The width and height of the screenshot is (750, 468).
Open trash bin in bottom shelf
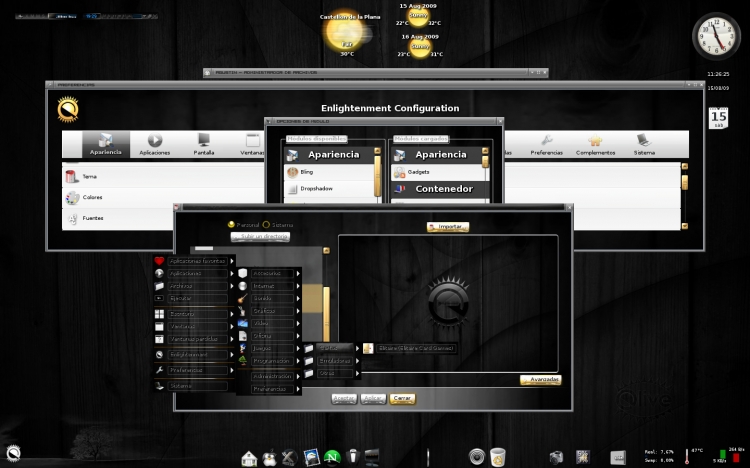[497, 457]
